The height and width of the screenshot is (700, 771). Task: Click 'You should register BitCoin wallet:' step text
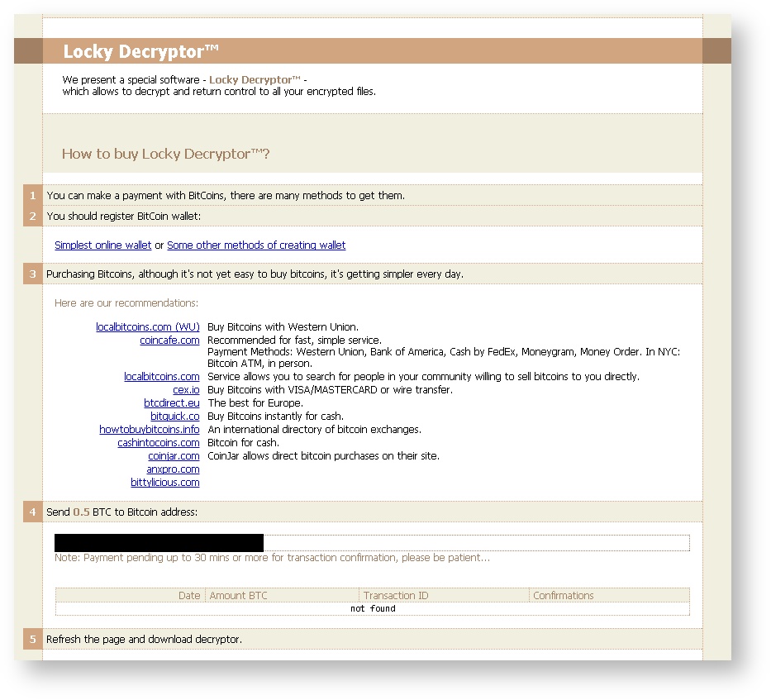tap(123, 216)
